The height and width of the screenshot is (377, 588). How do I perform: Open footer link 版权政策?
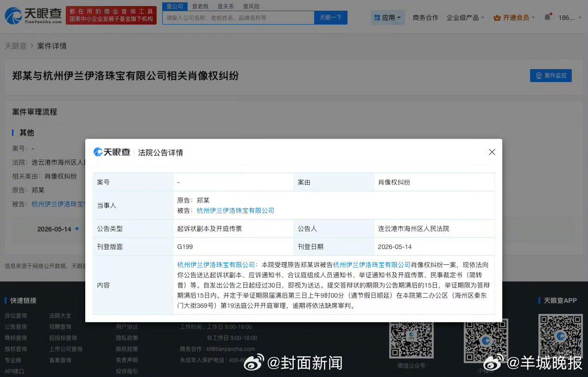127,349
